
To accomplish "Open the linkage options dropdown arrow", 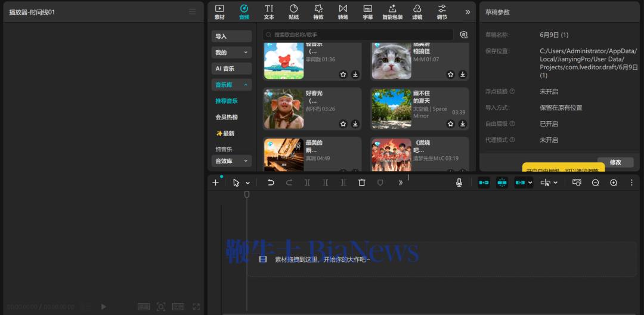I will (x=530, y=183).
